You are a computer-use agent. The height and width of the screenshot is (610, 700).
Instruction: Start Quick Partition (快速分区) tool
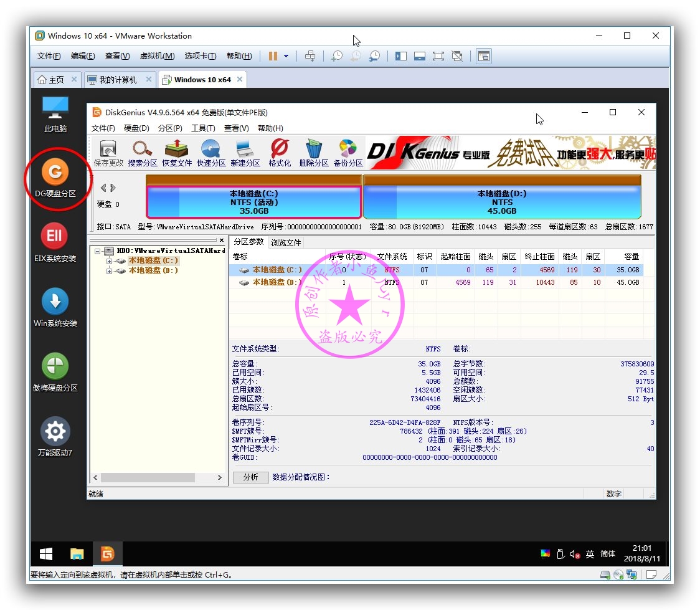point(210,153)
